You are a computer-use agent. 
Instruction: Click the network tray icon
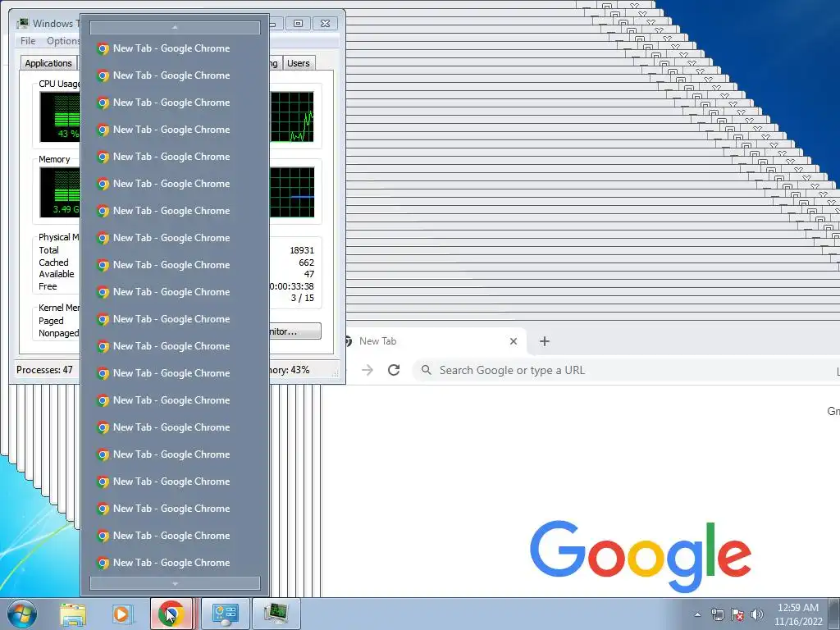717,614
